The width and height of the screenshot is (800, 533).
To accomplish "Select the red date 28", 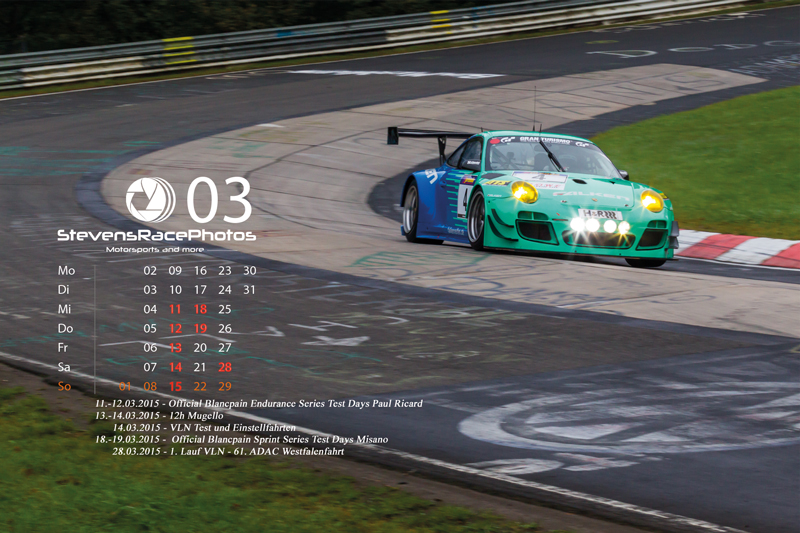I will pyautogui.click(x=225, y=367).
